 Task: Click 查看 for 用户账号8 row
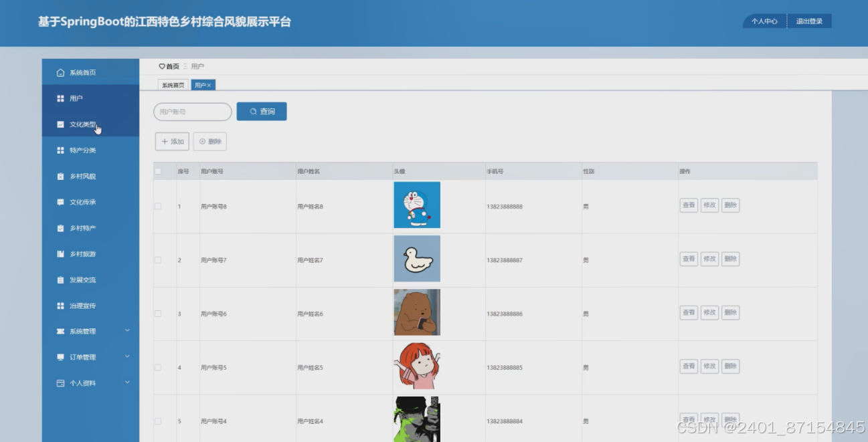(x=689, y=205)
